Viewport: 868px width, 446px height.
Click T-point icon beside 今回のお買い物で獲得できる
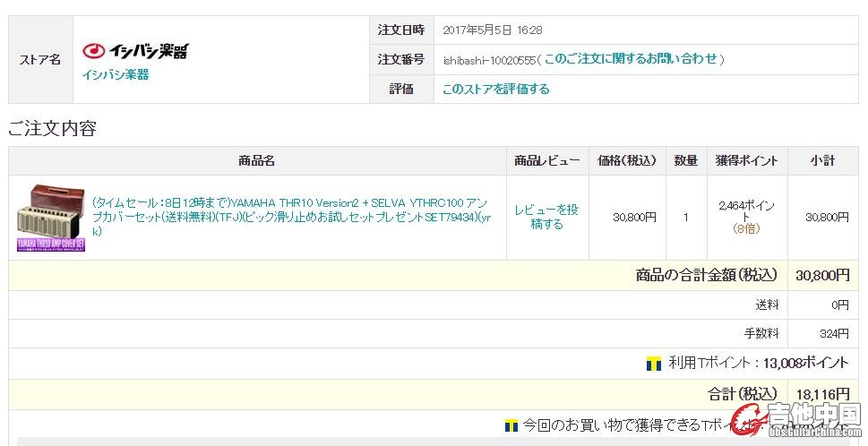[511, 425]
